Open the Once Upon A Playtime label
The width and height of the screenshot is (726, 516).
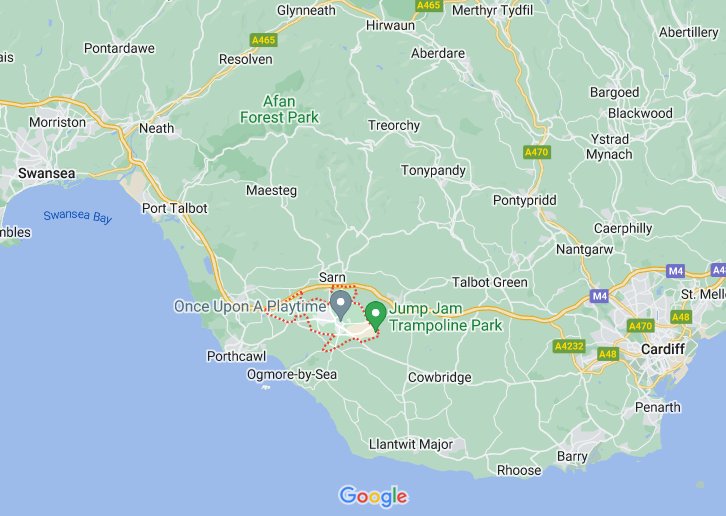pos(250,306)
